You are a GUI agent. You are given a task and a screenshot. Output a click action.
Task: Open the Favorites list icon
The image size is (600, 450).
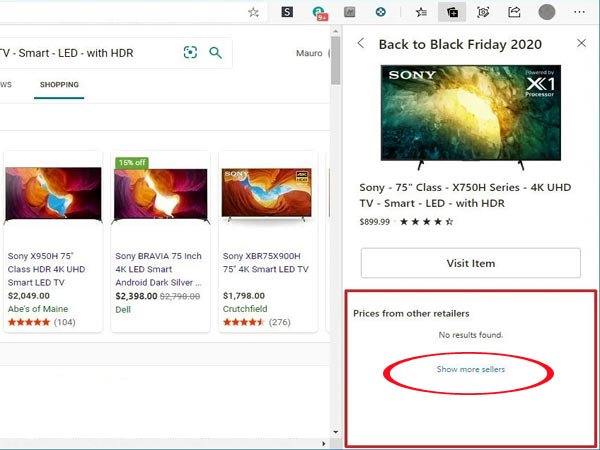(x=421, y=12)
